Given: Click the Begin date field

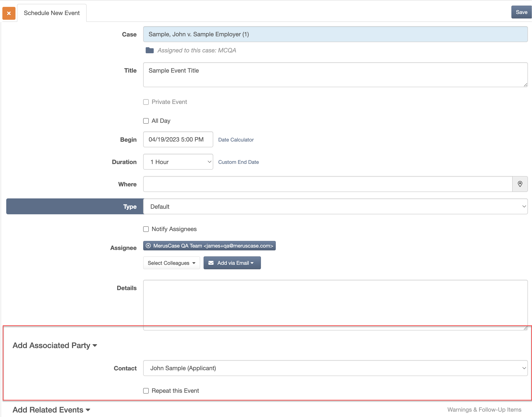Looking at the screenshot, I should (178, 139).
